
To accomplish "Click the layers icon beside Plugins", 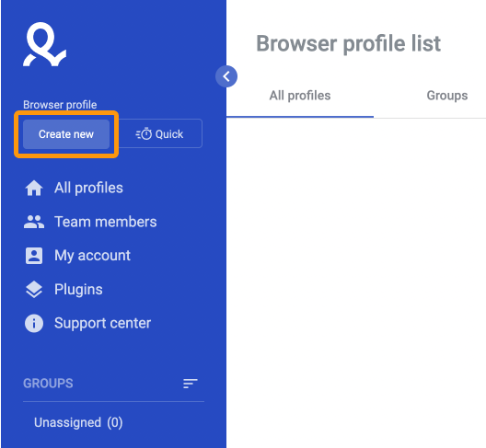I will point(34,290).
